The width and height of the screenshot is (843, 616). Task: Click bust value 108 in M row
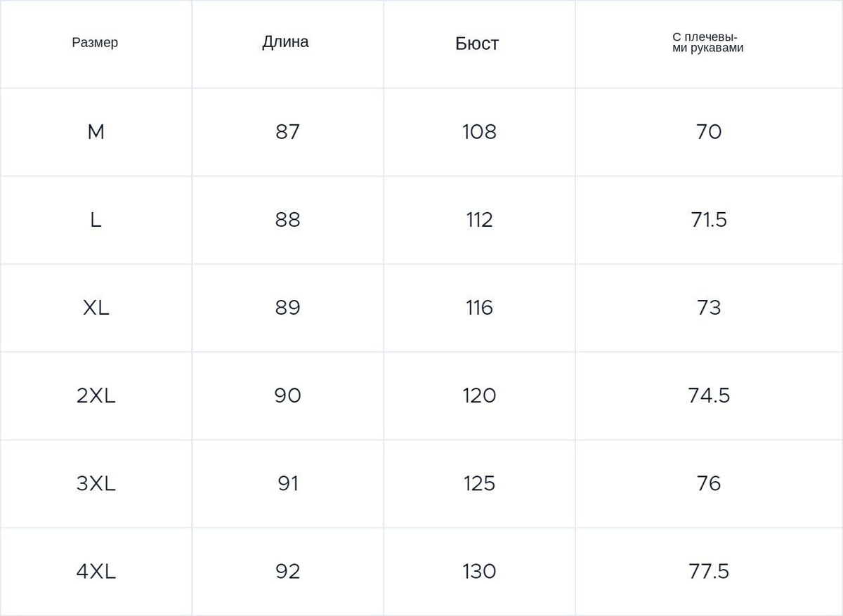479,131
